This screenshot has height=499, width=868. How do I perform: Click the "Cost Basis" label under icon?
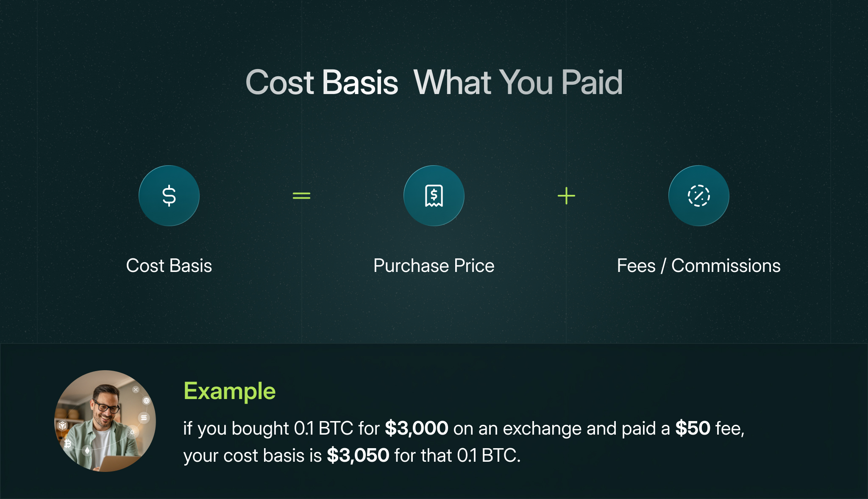point(169,266)
